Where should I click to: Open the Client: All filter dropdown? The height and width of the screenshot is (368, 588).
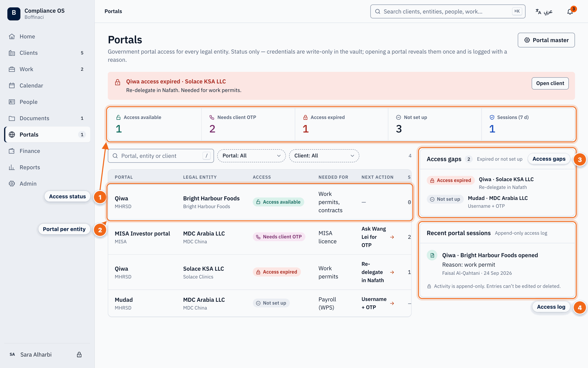[324, 156]
